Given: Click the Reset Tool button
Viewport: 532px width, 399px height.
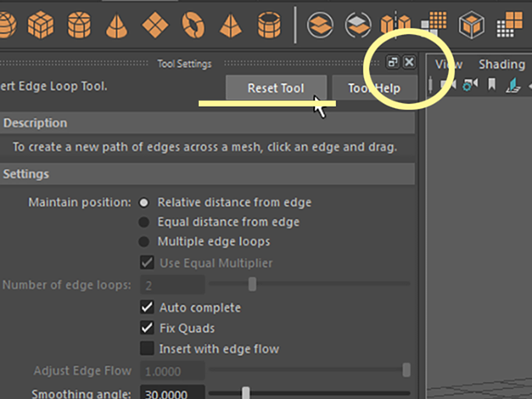Looking at the screenshot, I should 276,88.
